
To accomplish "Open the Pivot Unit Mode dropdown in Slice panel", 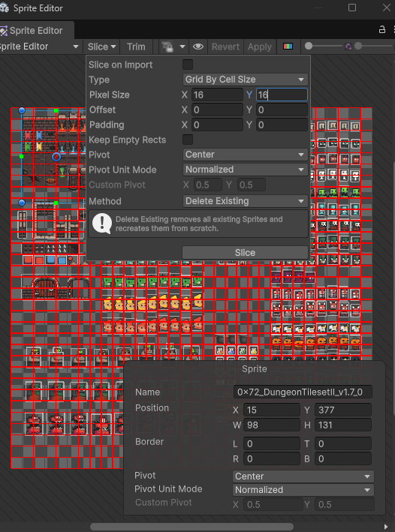I will pyautogui.click(x=246, y=170).
